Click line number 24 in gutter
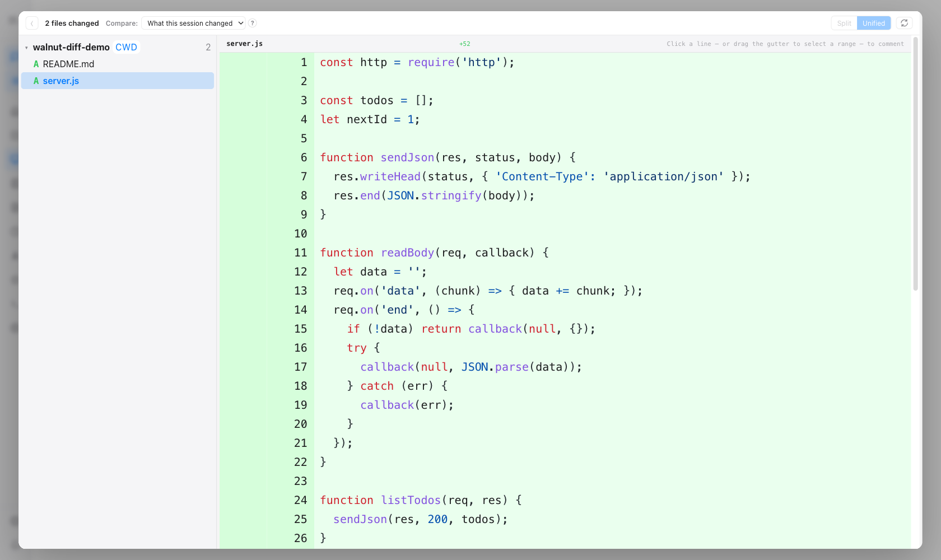 (301, 500)
